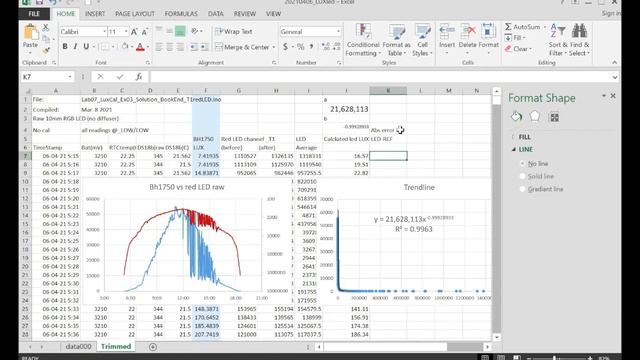Viewport: 640px width, 360px height.
Task: Click the Delete cells icon
Action: pos(468,31)
